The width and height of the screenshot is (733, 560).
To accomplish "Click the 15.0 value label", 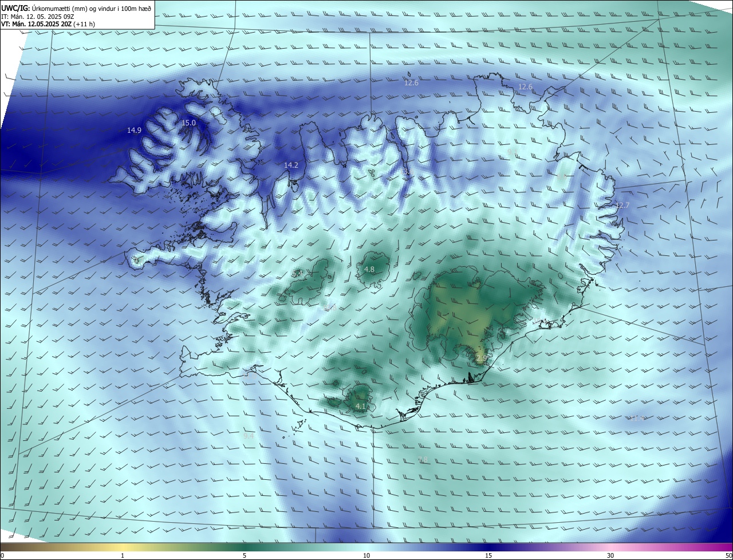I will click(x=188, y=123).
